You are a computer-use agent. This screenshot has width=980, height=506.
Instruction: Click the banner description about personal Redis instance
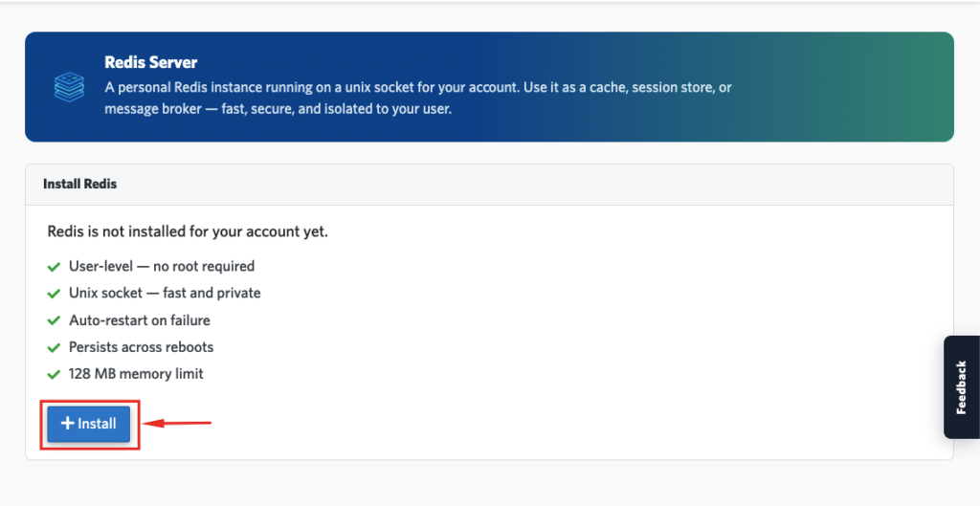(x=418, y=99)
